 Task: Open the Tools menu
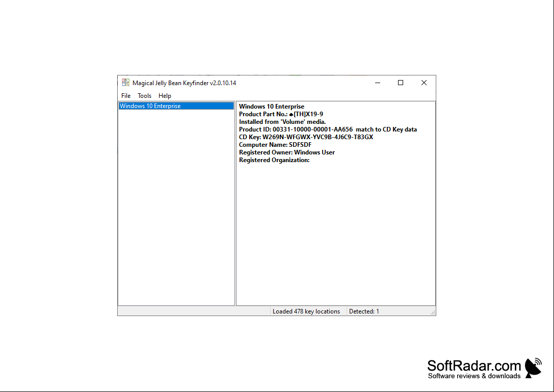click(144, 96)
